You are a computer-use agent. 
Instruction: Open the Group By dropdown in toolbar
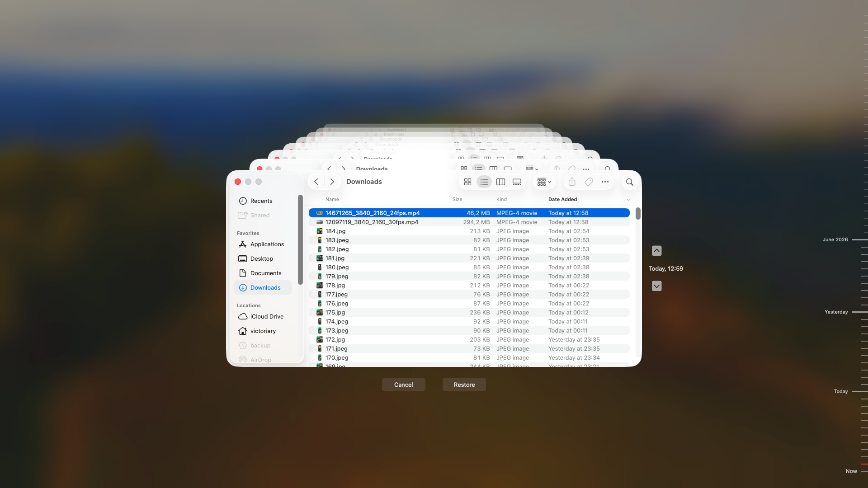pos(544,182)
